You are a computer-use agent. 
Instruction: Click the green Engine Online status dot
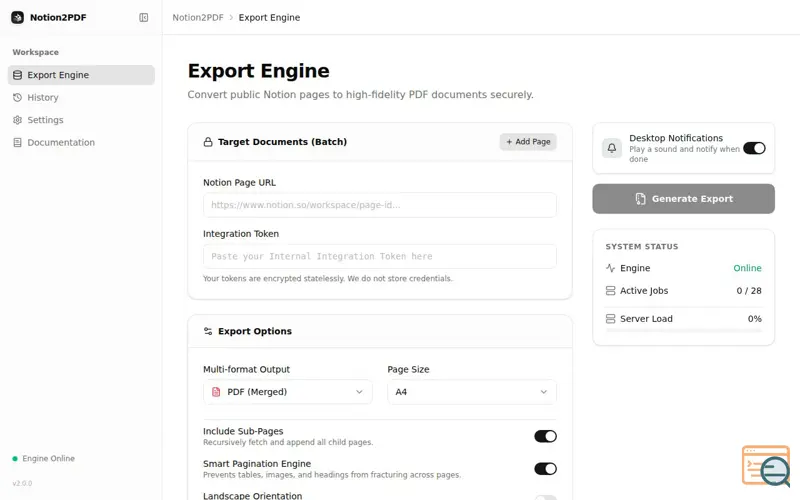tap(15, 459)
